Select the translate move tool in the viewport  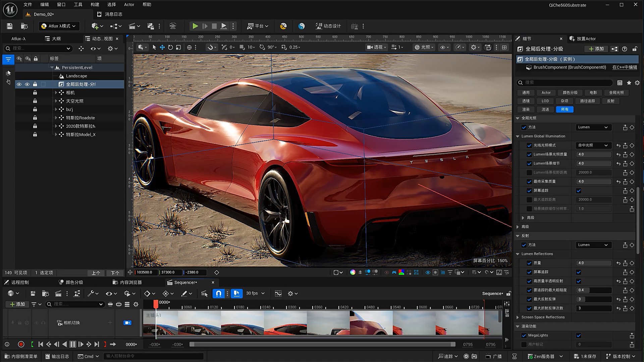162,47
